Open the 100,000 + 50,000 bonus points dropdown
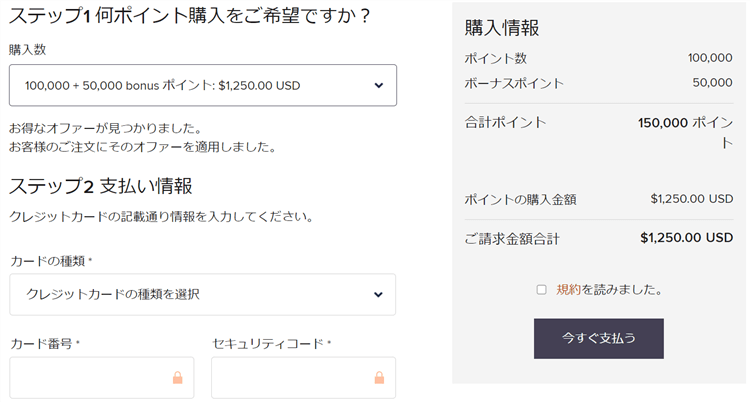 pos(202,85)
